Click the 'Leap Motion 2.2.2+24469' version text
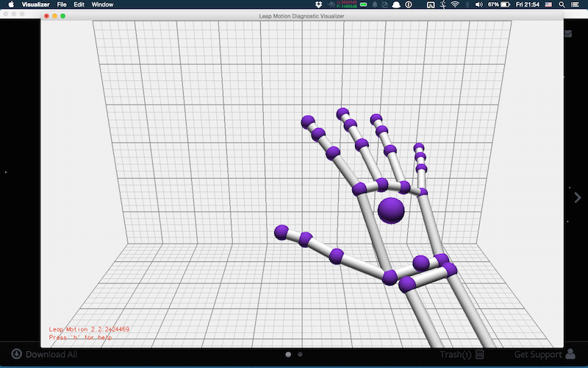This screenshot has width=588, height=368. click(89, 329)
